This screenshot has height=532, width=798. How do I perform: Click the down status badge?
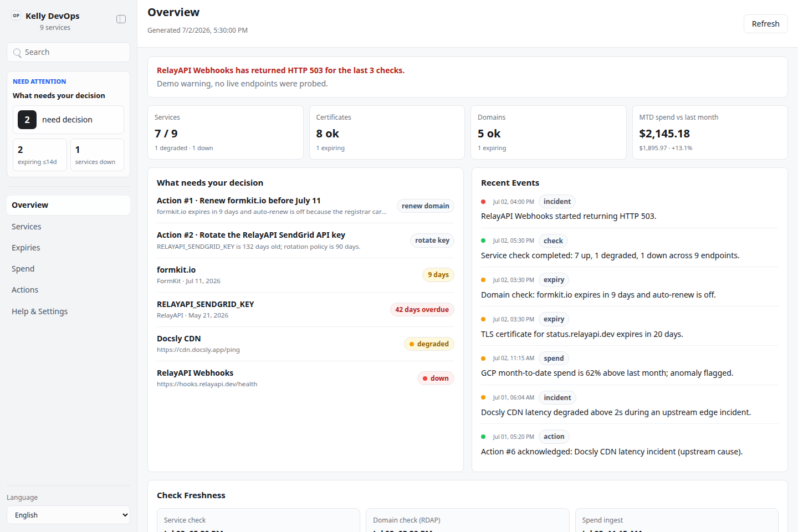[x=436, y=378]
